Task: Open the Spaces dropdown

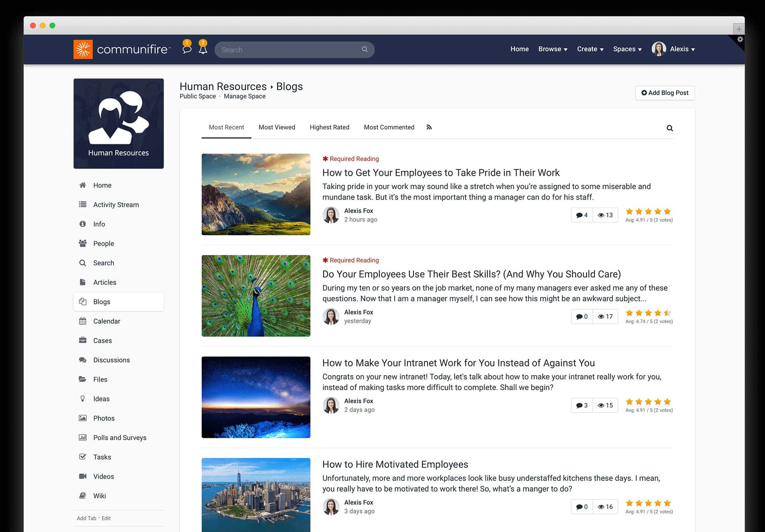Action: coord(627,49)
